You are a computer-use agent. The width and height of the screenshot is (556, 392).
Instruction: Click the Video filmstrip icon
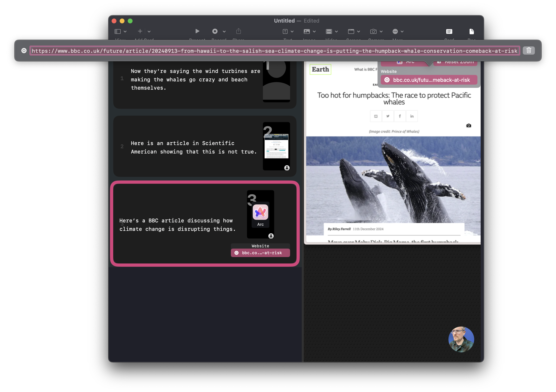[x=329, y=31]
